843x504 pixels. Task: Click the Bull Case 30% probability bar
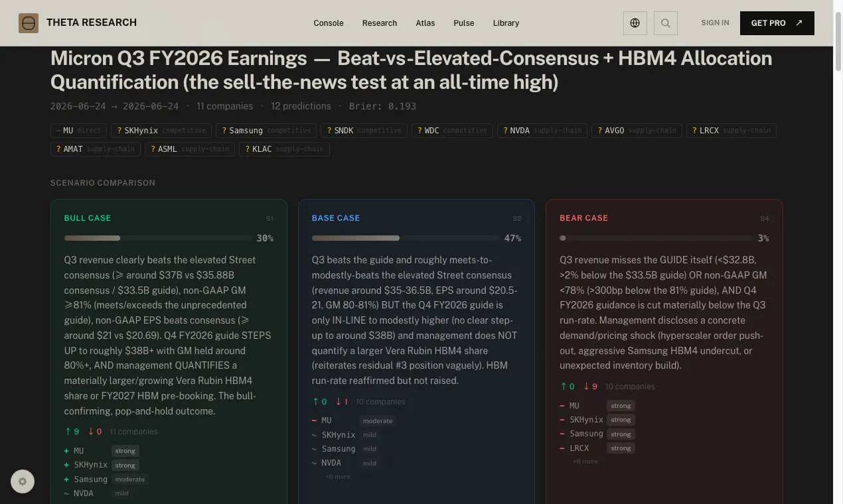[157, 238]
